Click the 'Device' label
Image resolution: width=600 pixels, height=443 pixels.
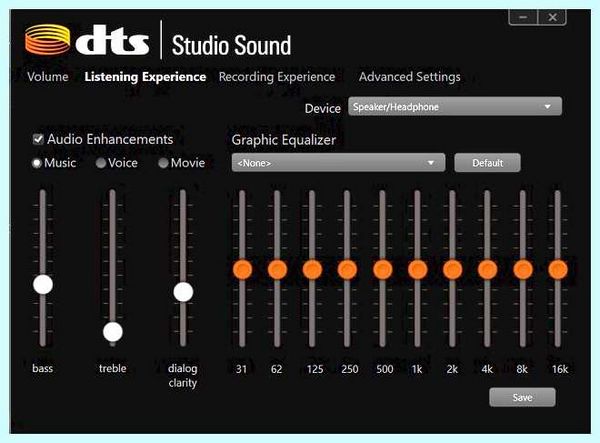click(323, 108)
